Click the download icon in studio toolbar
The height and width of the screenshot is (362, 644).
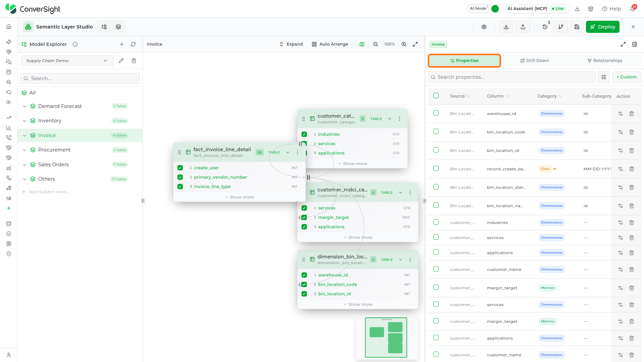[506, 27]
